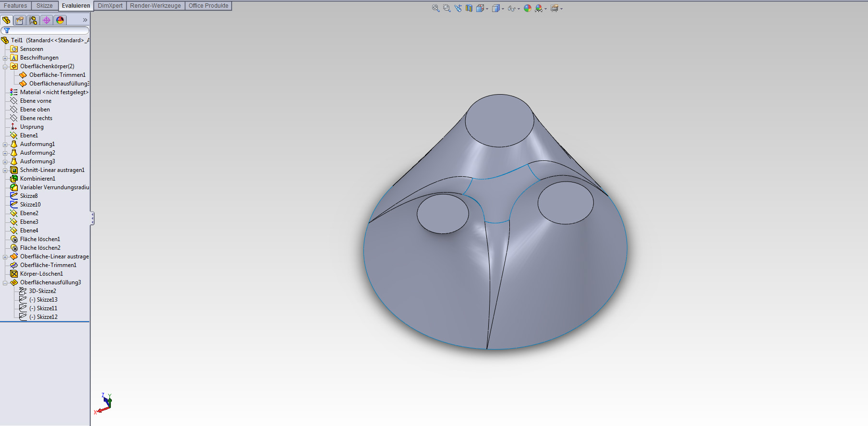This screenshot has height=426, width=868.
Task: Click the Hide/Show Items glasses icon
Action: 511,8
